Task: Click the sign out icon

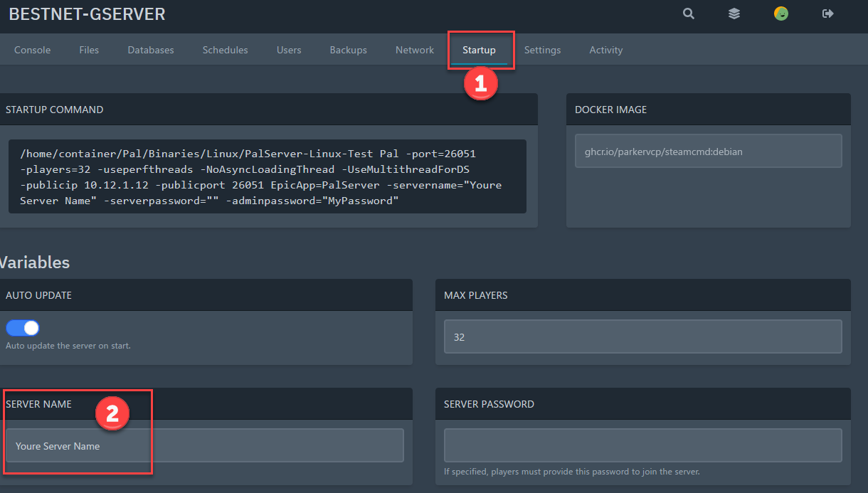Action: 828,14
